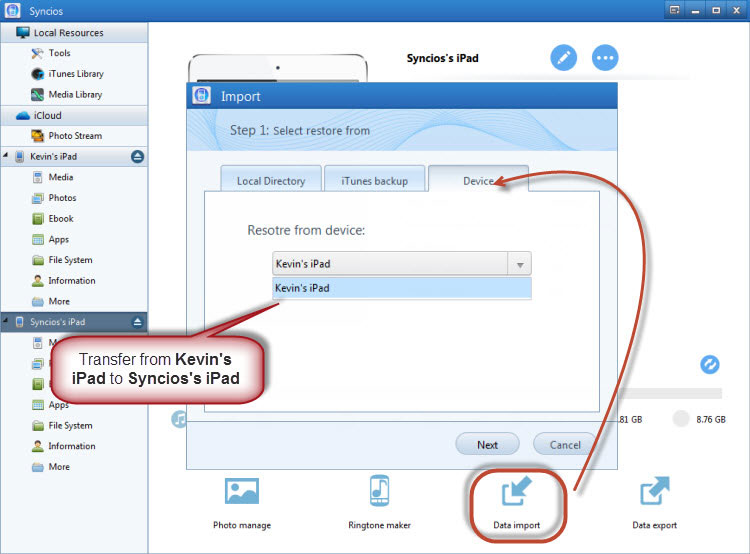Screen dimensions: 750x554
Task: Open Photo manage tool
Action: (x=242, y=502)
